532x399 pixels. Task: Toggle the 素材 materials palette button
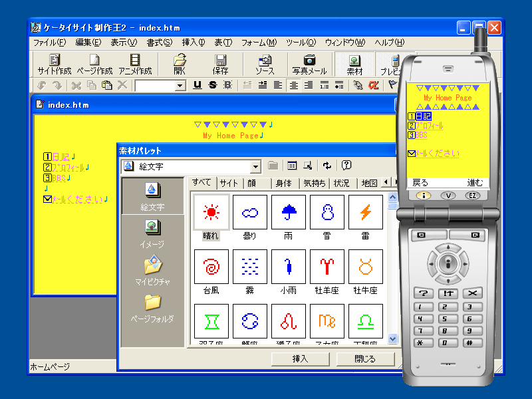354,64
